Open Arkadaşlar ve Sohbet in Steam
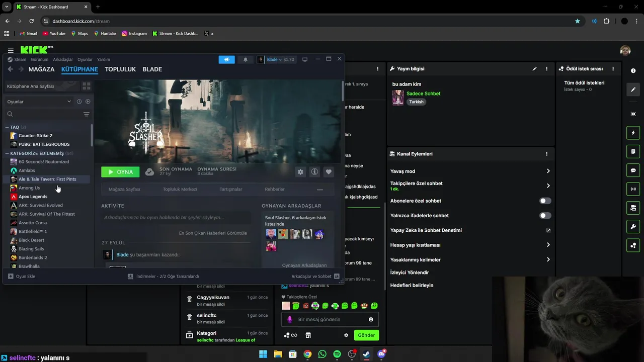 tap(315, 277)
